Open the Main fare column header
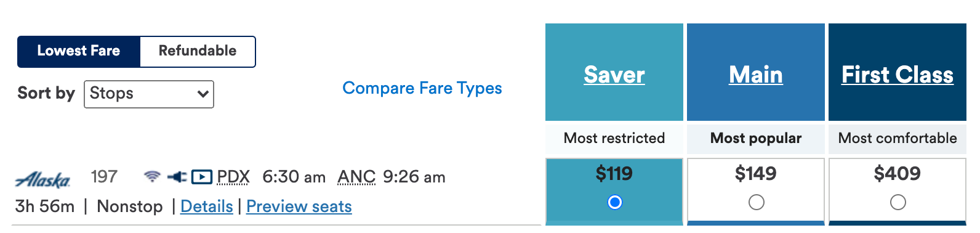The height and width of the screenshot is (233, 980). (756, 75)
